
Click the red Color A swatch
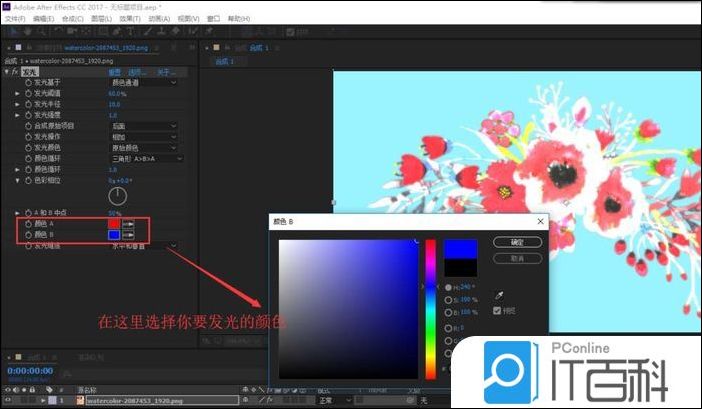(113, 224)
